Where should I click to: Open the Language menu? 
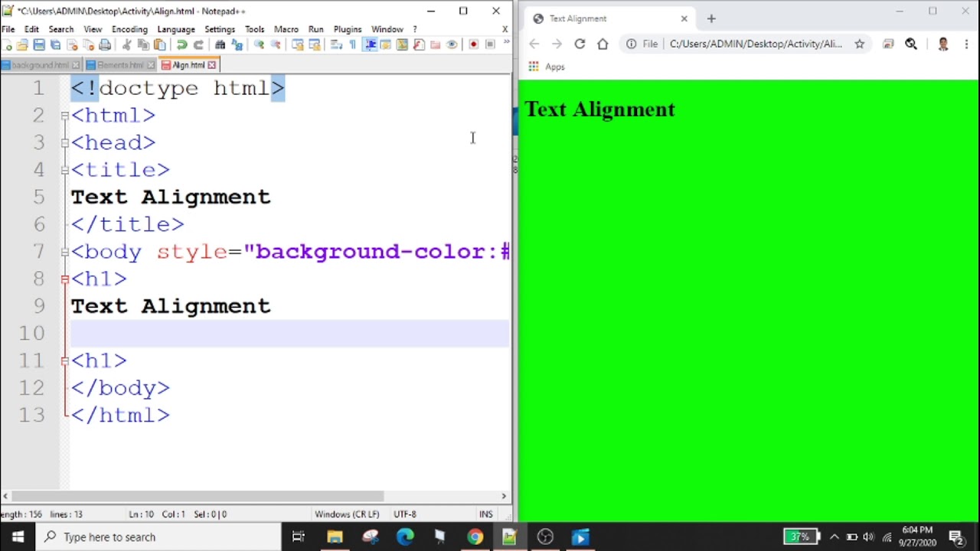tap(176, 29)
